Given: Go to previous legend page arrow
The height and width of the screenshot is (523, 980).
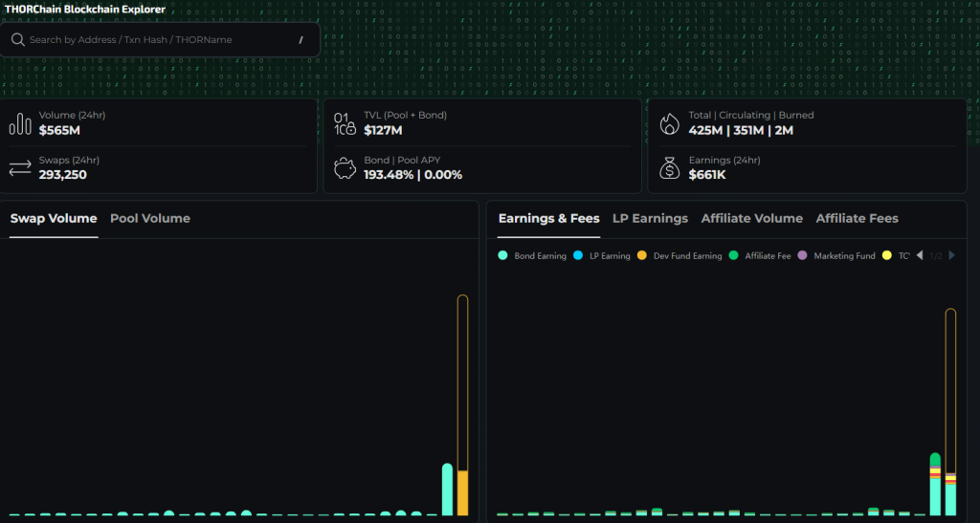Looking at the screenshot, I should 920,255.
